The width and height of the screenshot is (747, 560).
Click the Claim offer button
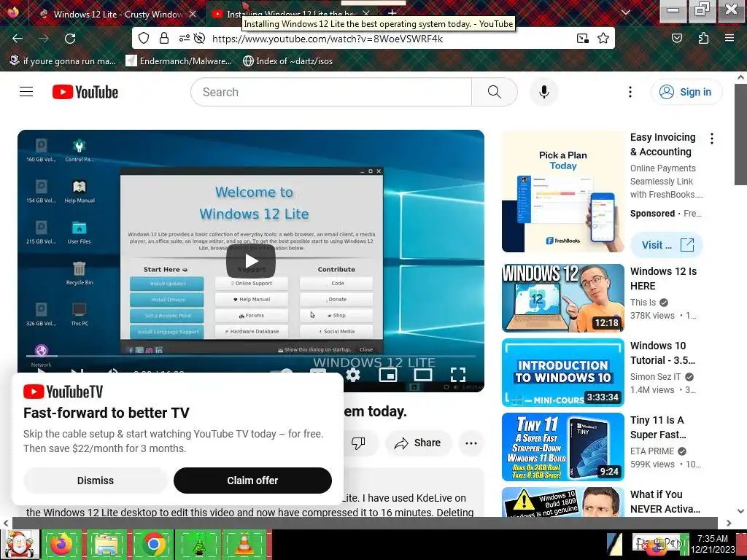[x=252, y=481]
